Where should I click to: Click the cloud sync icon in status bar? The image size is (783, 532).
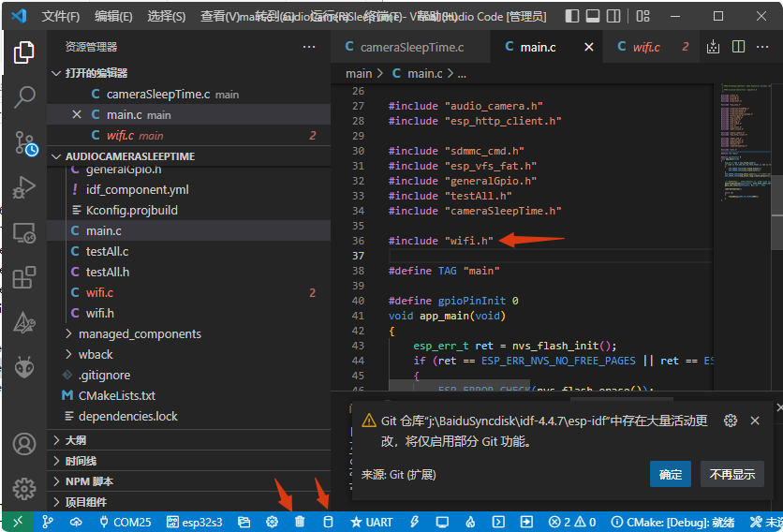(76, 522)
